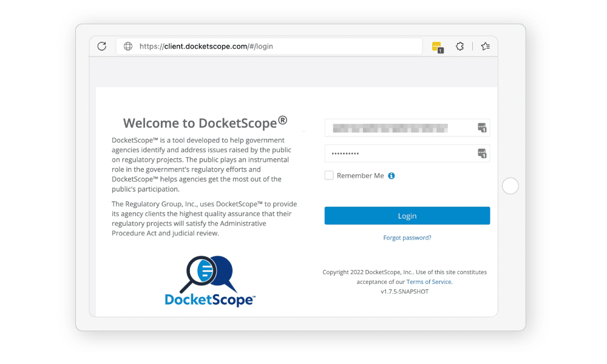Click the autofill icon in password field

click(481, 153)
